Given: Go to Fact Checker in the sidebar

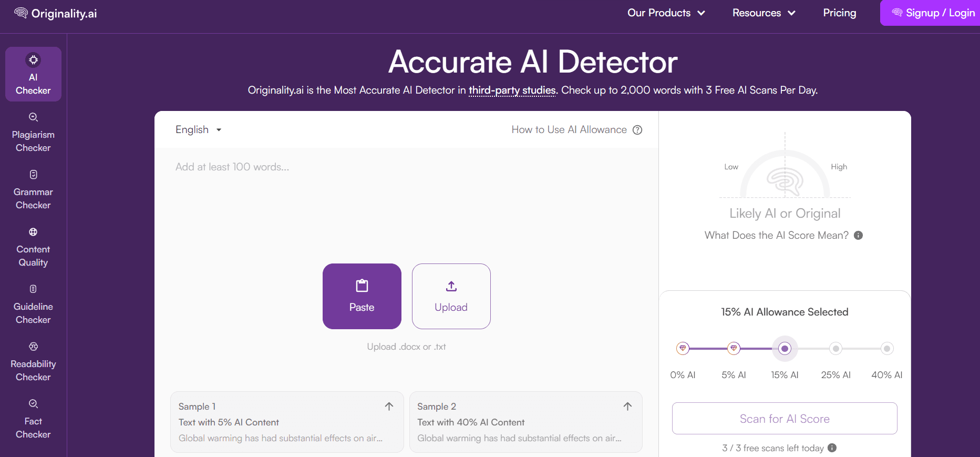Looking at the screenshot, I should coord(33,419).
